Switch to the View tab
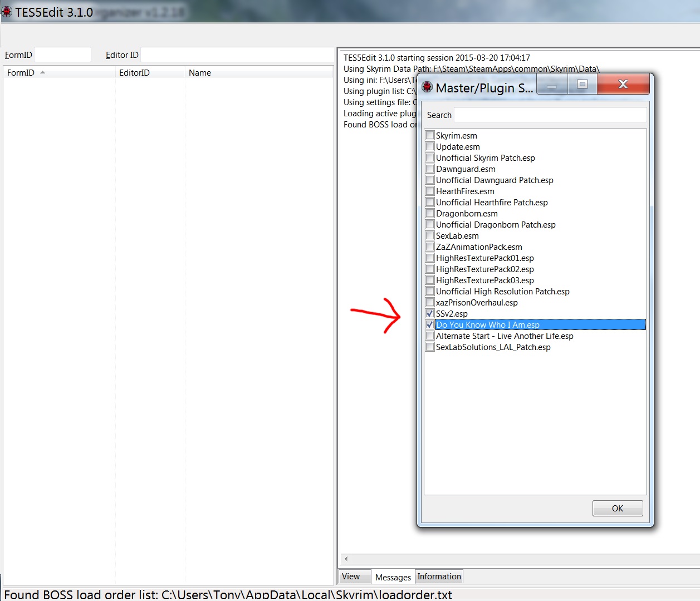700x601 pixels. (x=351, y=577)
